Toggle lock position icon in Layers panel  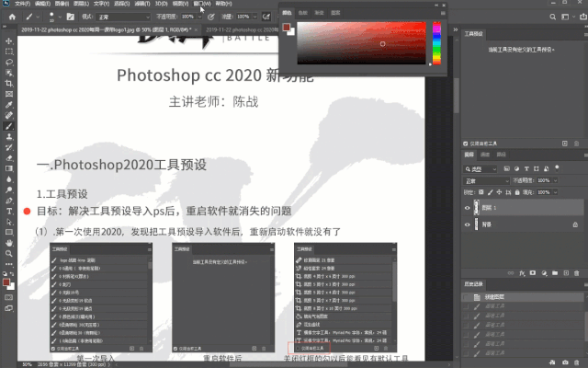499,192
